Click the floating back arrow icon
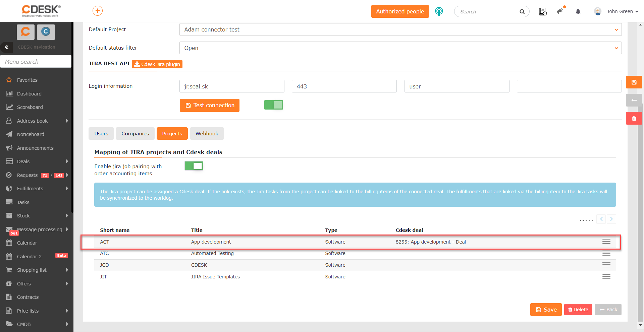The image size is (644, 332). [634, 100]
